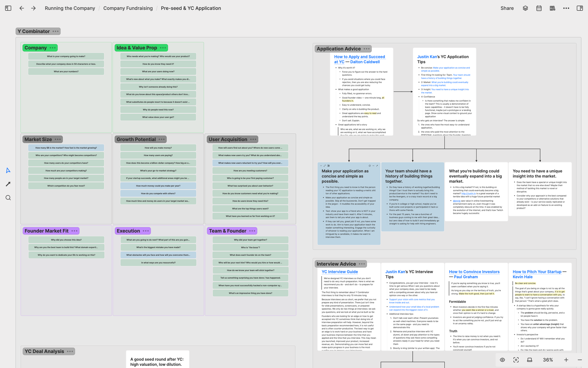Open the YC Interview Guide link

point(340,272)
